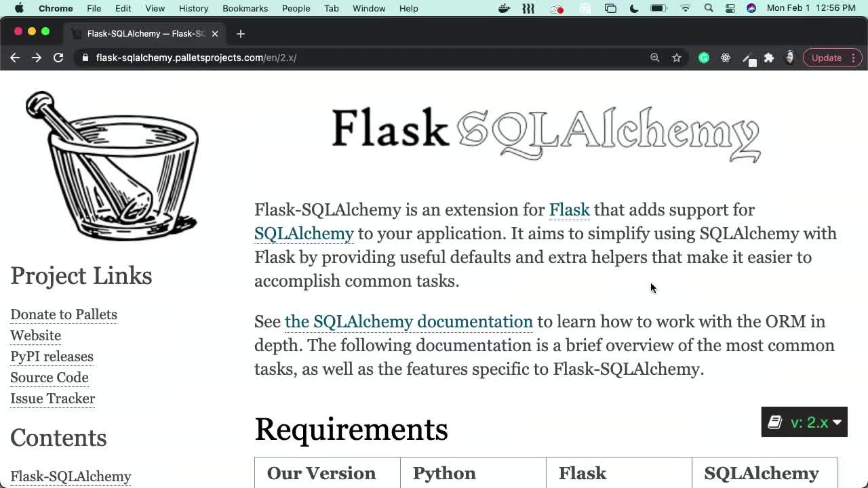Open the React DevTools extension icon
This screenshot has width=868, height=488.
(725, 58)
